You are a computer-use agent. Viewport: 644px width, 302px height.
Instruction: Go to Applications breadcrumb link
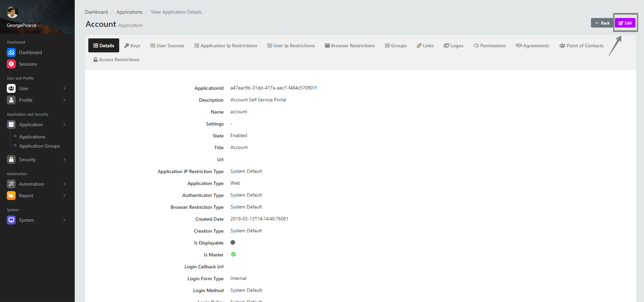pyautogui.click(x=129, y=12)
